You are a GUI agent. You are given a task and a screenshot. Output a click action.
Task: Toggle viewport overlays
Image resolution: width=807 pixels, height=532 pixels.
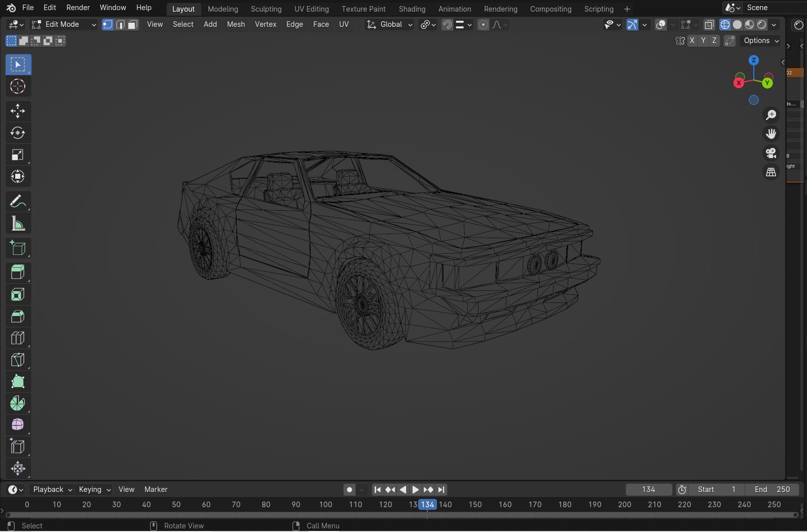point(661,25)
